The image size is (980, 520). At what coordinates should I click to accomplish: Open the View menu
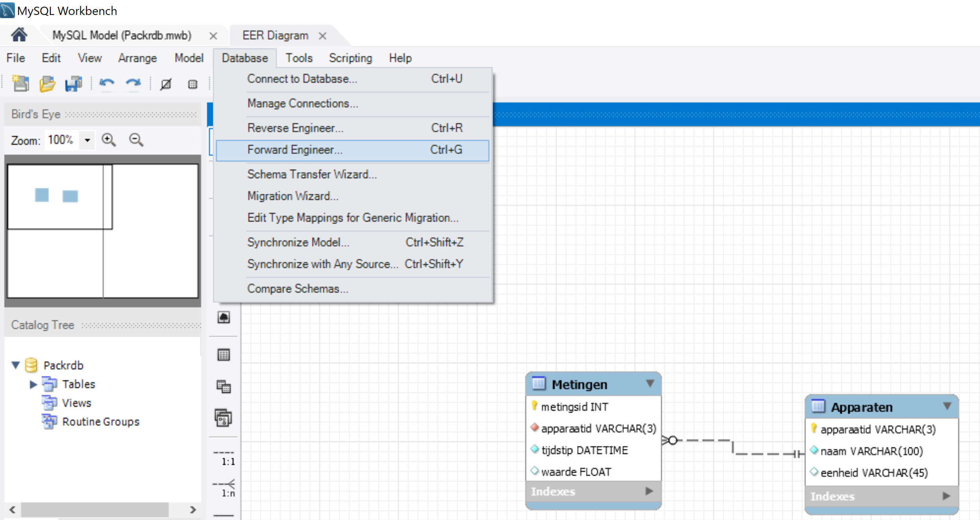coord(90,58)
